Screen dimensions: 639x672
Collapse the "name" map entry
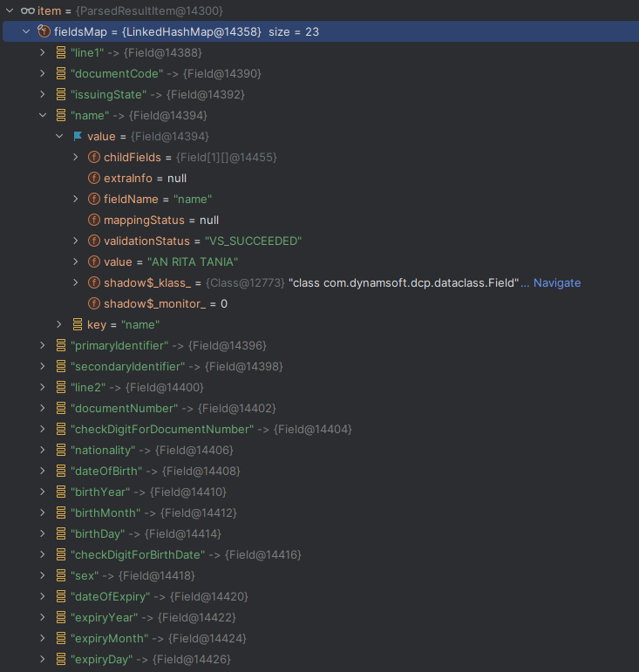click(x=43, y=115)
